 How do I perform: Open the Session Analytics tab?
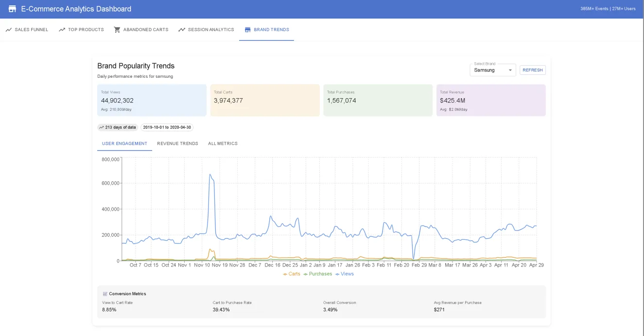click(206, 30)
